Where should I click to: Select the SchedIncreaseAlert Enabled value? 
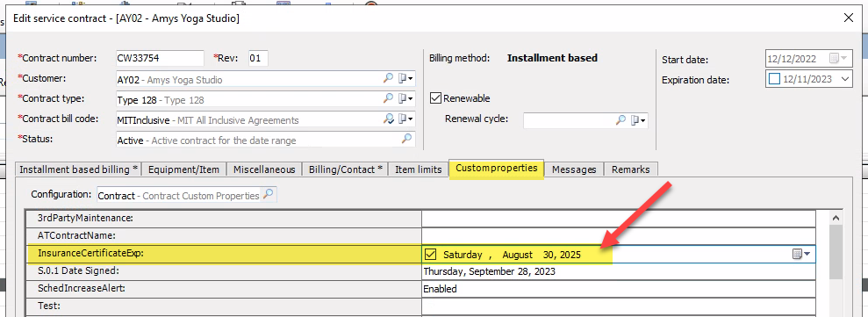coord(619,289)
